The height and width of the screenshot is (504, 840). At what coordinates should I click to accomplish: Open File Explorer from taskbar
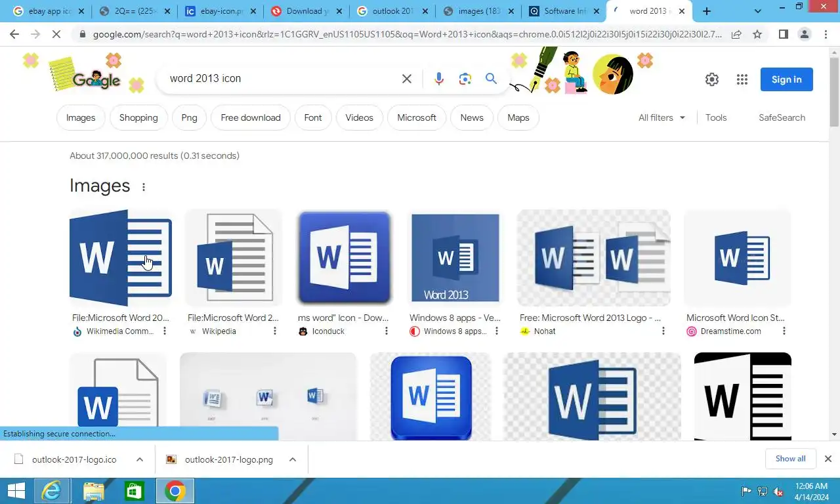94,491
